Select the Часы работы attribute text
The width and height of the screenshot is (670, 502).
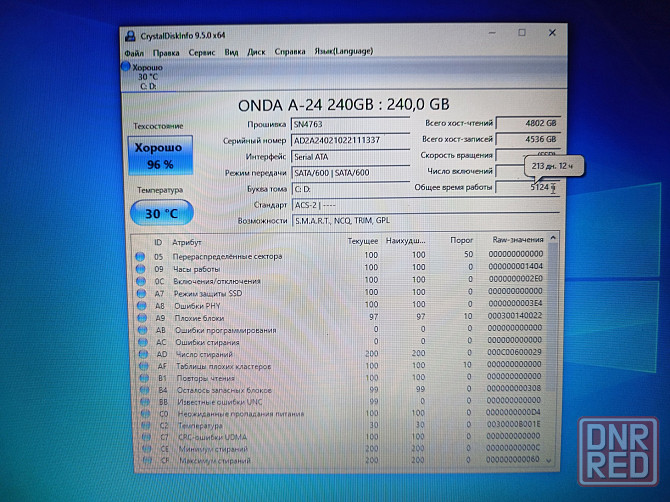(197, 269)
